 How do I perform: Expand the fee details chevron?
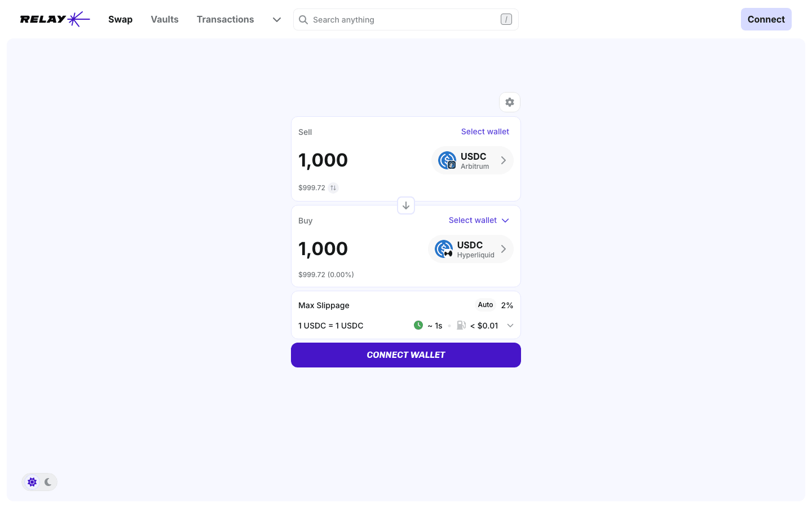[510, 326]
